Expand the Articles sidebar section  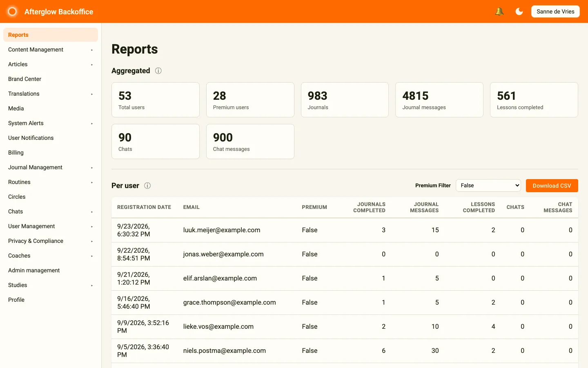pyautogui.click(x=51, y=64)
